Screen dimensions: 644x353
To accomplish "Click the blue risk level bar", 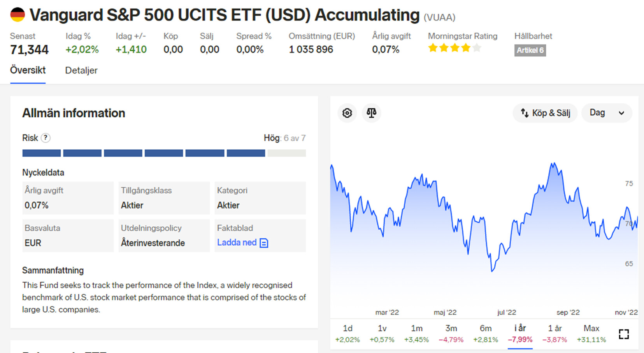I will (144, 153).
